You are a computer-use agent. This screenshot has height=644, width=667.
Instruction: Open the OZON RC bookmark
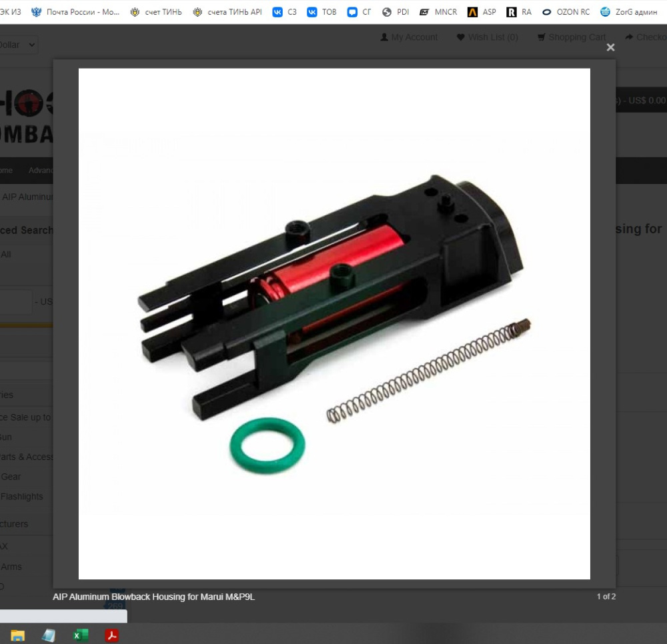(x=566, y=12)
